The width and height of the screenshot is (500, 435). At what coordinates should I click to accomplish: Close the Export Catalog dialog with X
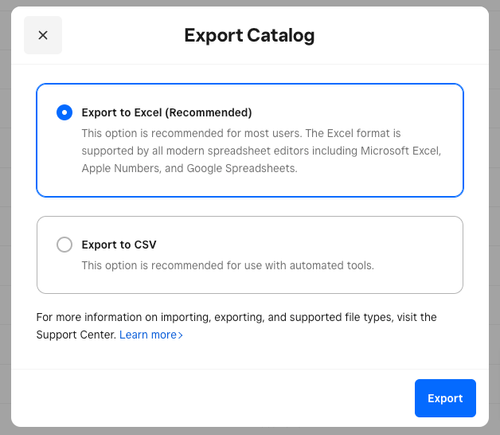click(x=43, y=35)
